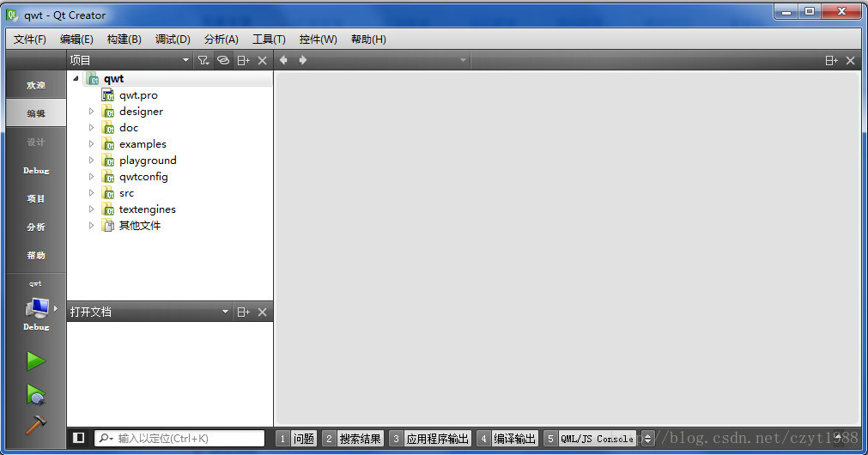Collapse the qwt project root node

76,79
